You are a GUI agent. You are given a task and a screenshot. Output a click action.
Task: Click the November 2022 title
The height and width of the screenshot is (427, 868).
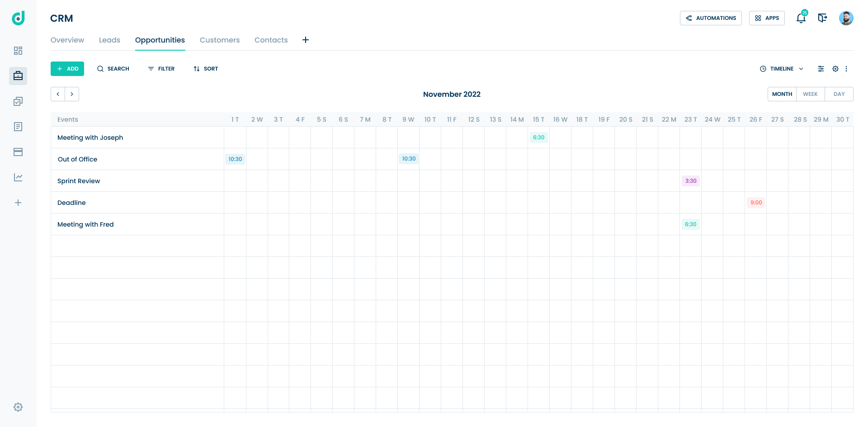point(452,94)
